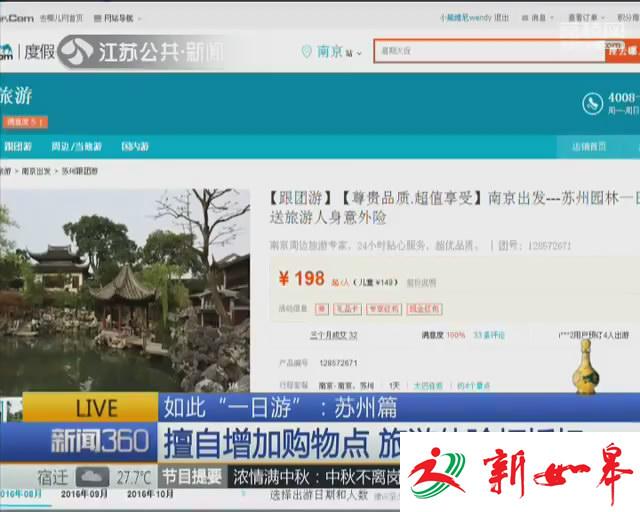Screen dimensions: 640x512
Task: Click the 南京出发 breadcrumb link
Action: point(36,171)
